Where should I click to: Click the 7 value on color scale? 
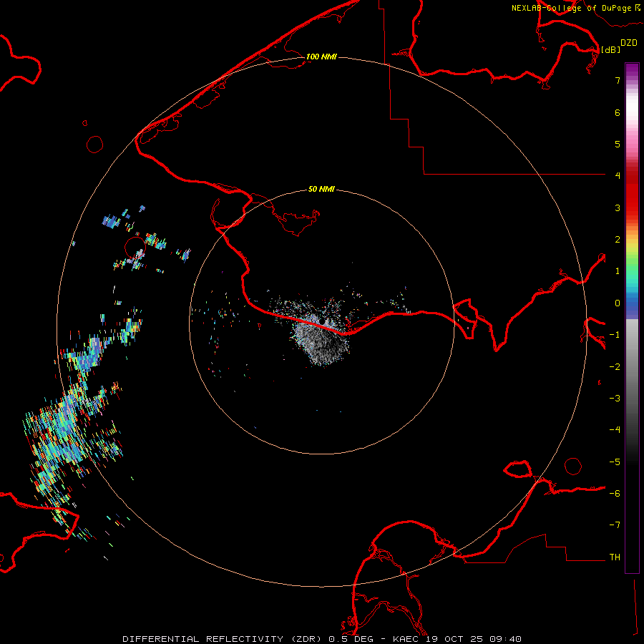[618, 80]
